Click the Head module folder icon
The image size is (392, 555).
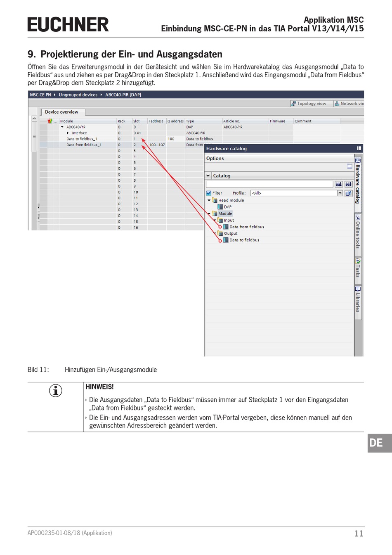tap(215, 200)
